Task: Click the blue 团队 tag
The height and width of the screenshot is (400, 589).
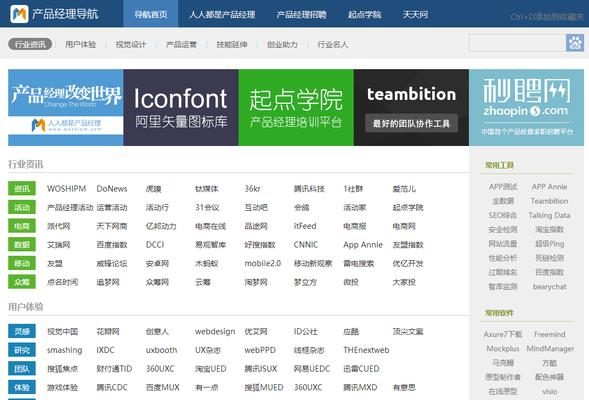Action: [x=22, y=369]
